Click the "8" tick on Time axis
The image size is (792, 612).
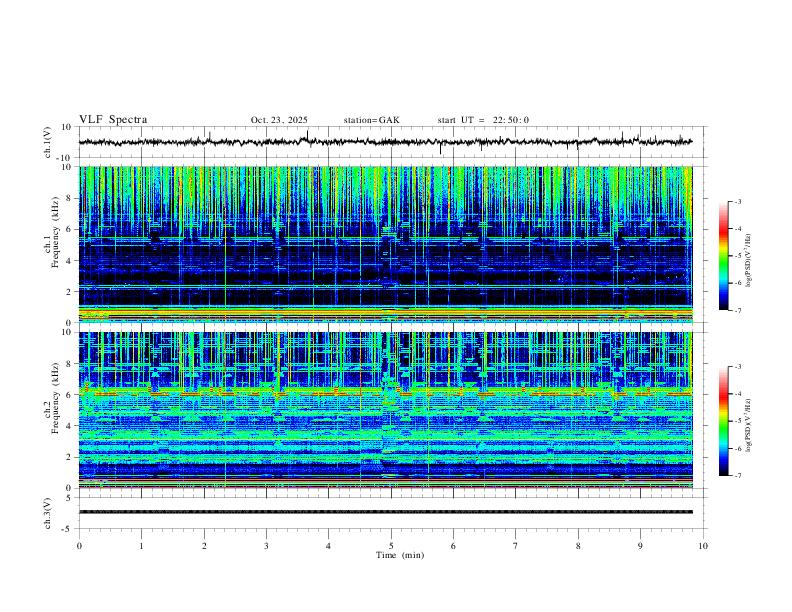point(578,546)
